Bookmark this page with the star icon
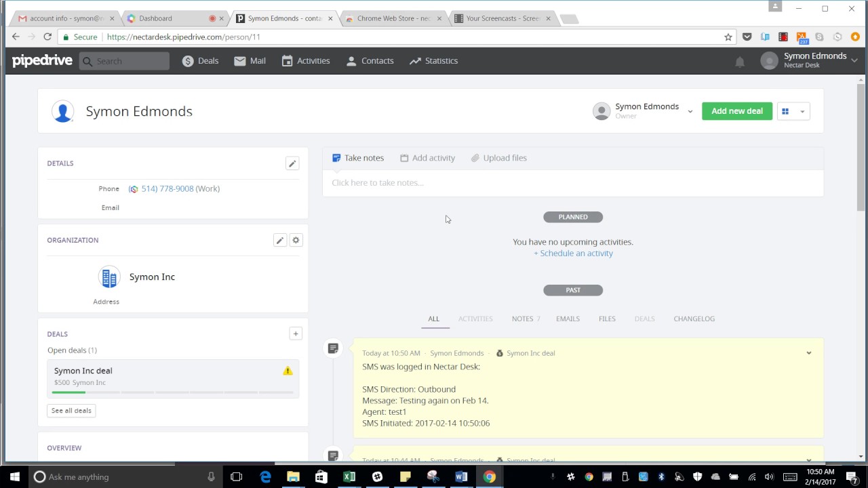This screenshot has height=488, width=868. coord(728,37)
